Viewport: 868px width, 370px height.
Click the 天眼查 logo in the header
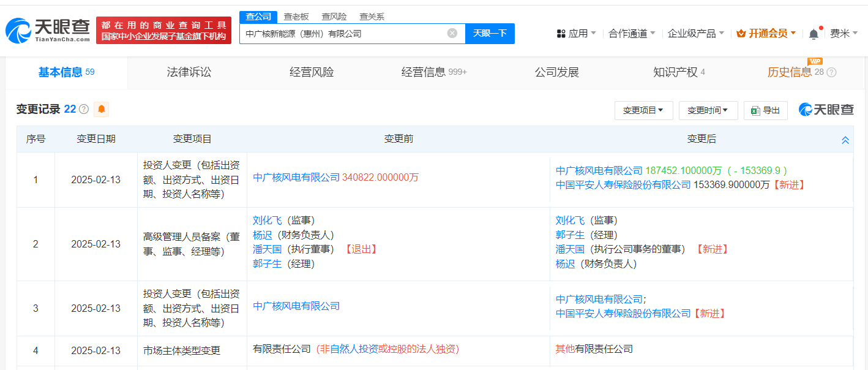pos(48,30)
